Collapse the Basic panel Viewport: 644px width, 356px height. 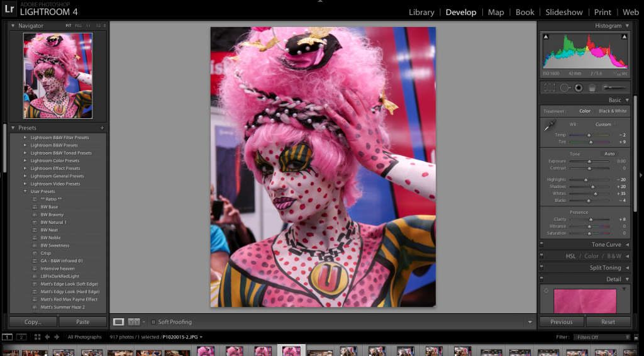click(x=627, y=100)
